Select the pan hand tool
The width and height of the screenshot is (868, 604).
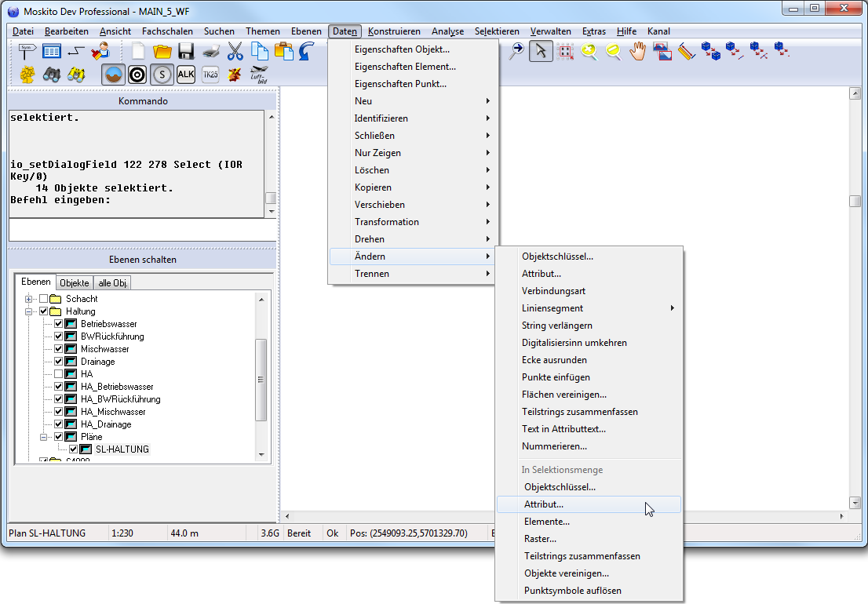pos(637,52)
